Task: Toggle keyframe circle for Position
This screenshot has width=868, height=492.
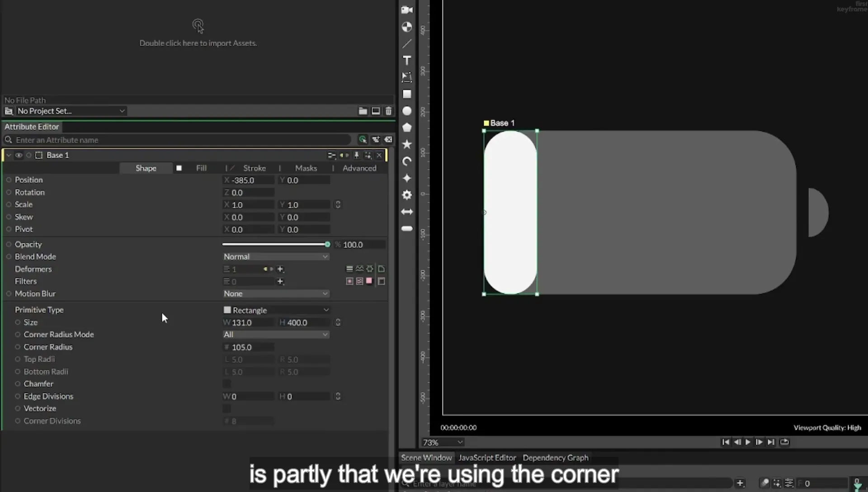Action: pyautogui.click(x=9, y=180)
